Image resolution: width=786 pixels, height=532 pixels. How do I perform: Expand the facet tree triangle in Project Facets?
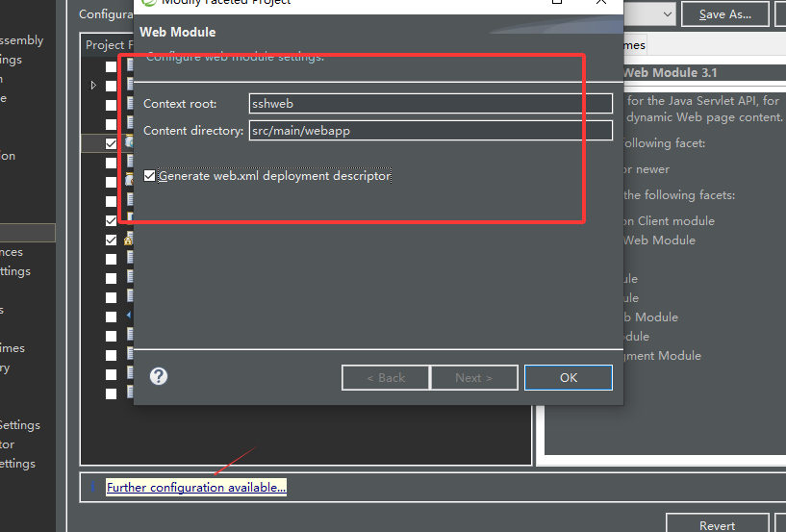click(x=93, y=86)
